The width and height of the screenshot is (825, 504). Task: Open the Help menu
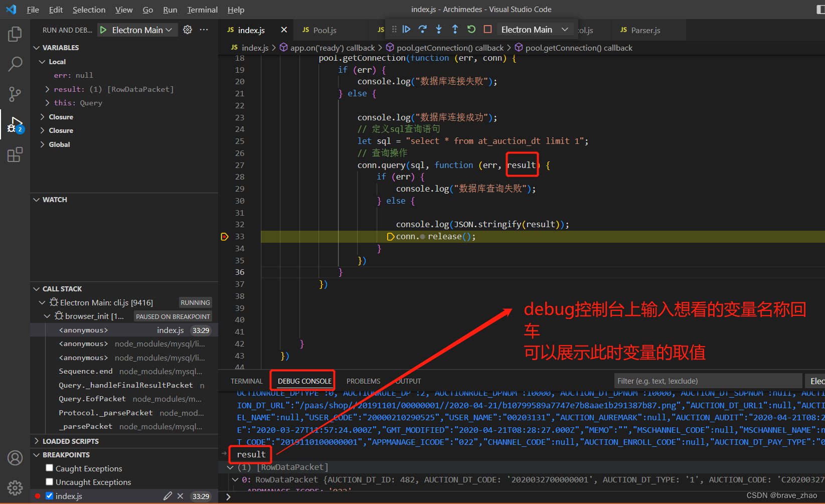(236, 10)
